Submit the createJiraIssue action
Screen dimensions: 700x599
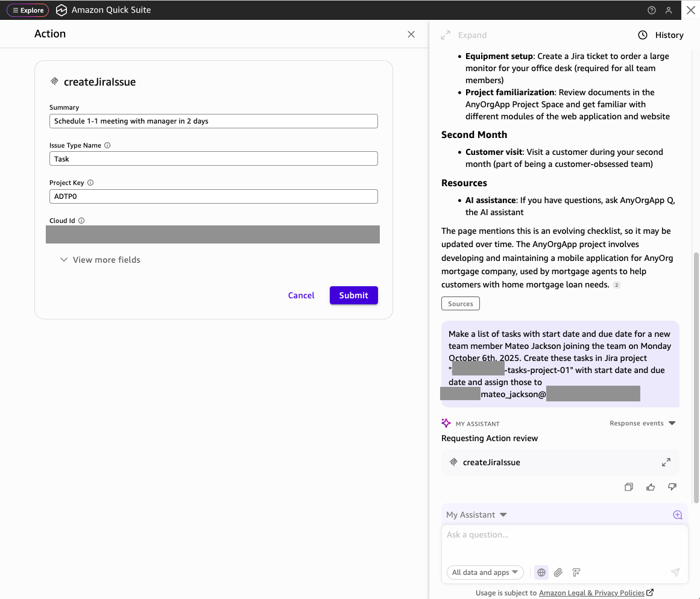(353, 295)
